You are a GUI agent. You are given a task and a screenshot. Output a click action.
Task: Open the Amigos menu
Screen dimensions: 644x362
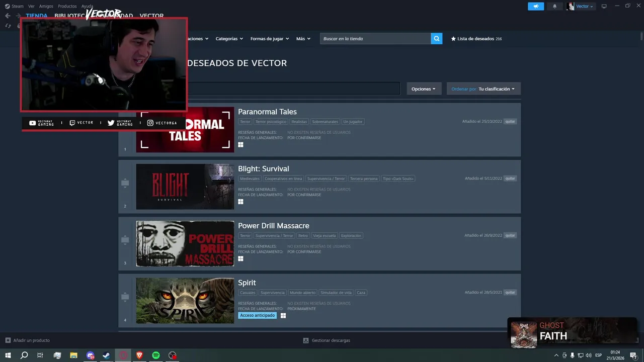coord(46,6)
